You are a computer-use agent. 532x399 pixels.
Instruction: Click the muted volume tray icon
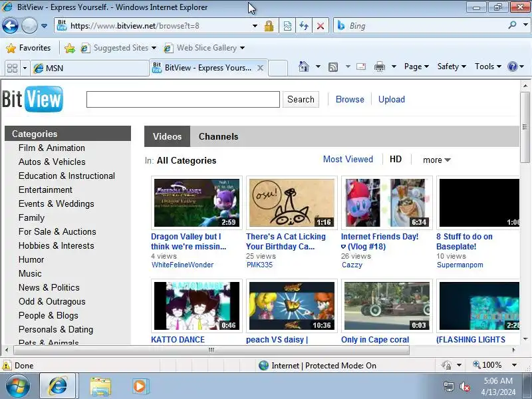click(x=464, y=386)
